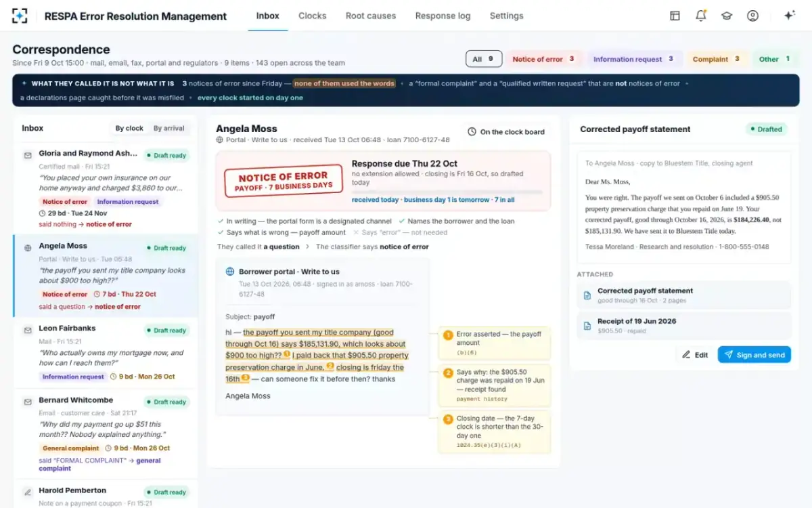Click the small portal globe under Angela Moss heading
The image size is (812, 508).
point(219,140)
